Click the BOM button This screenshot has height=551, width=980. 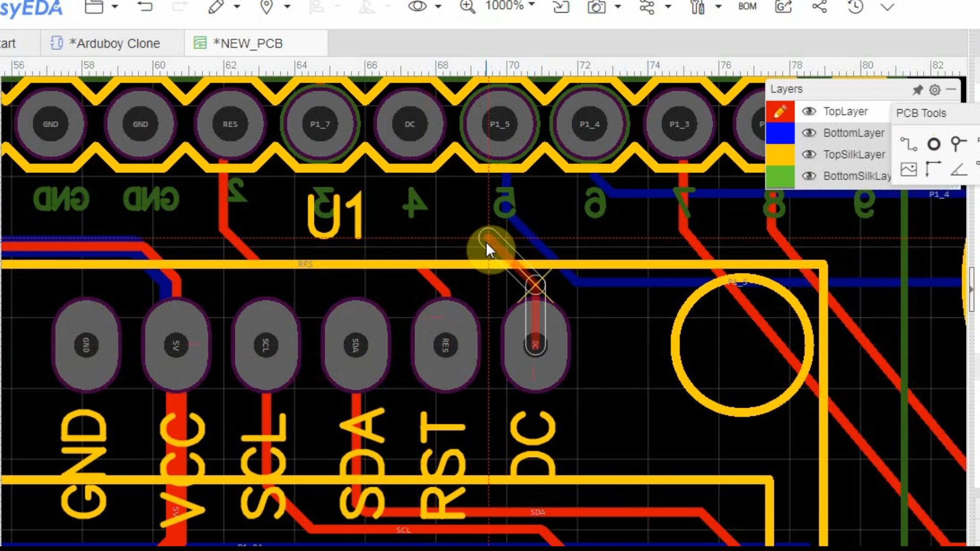click(x=747, y=7)
